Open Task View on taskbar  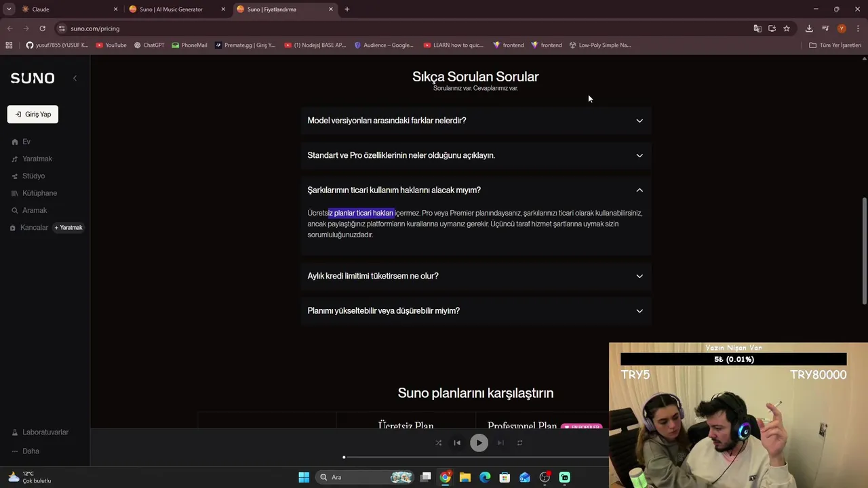426,477
